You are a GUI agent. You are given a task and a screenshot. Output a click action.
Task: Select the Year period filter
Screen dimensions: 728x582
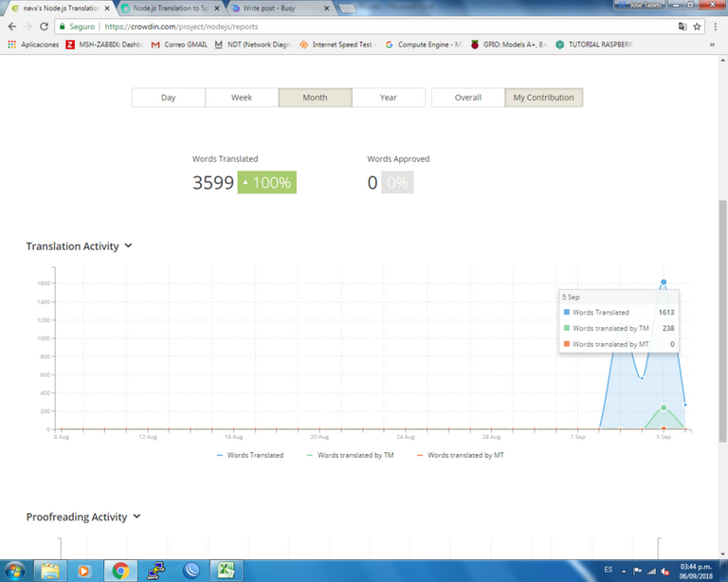(x=389, y=98)
